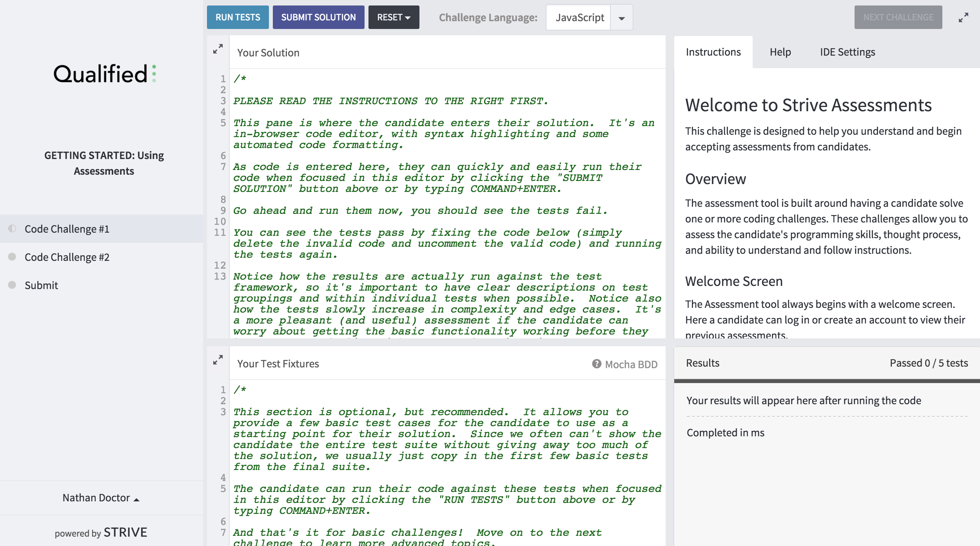Image resolution: width=980 pixels, height=546 pixels.
Task: Select the Instructions tab
Action: [713, 52]
